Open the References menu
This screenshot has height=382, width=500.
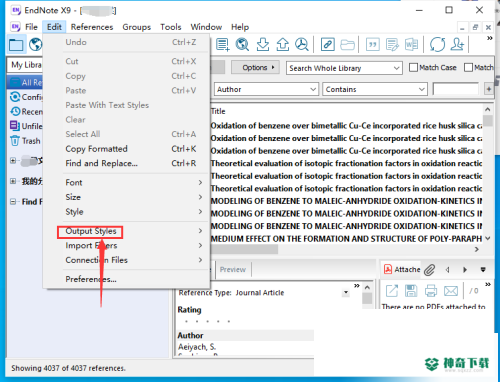(x=92, y=27)
